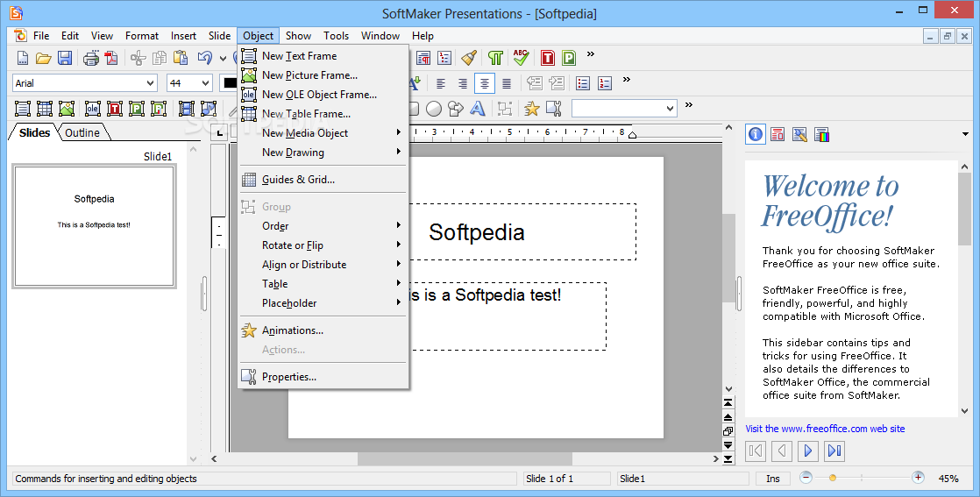Image resolution: width=980 pixels, height=497 pixels.
Task: Click the paintbrush format painter icon
Action: point(469,58)
